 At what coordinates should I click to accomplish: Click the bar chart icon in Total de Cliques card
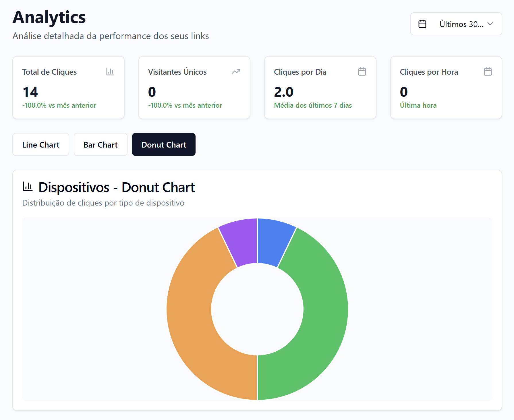[x=110, y=71]
